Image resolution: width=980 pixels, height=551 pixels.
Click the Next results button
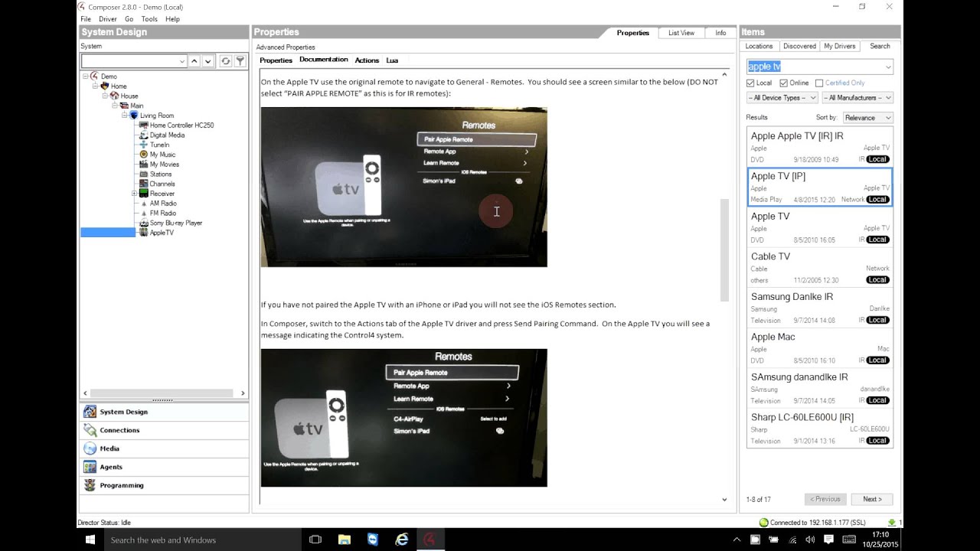coord(872,499)
